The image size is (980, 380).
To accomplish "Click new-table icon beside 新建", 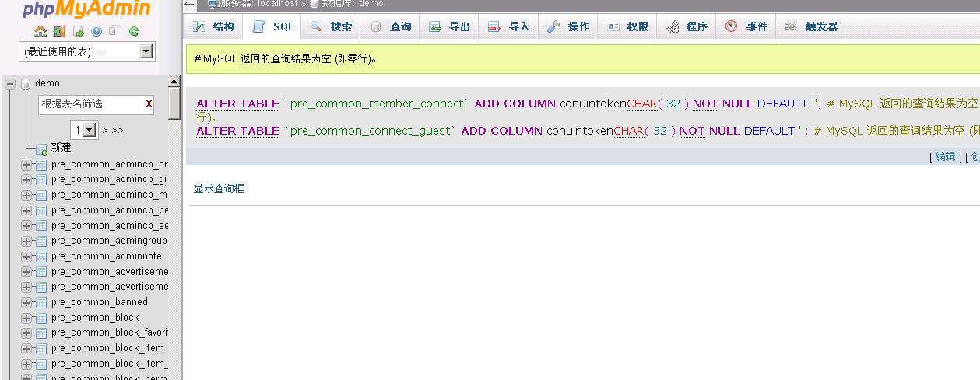I will [x=41, y=149].
